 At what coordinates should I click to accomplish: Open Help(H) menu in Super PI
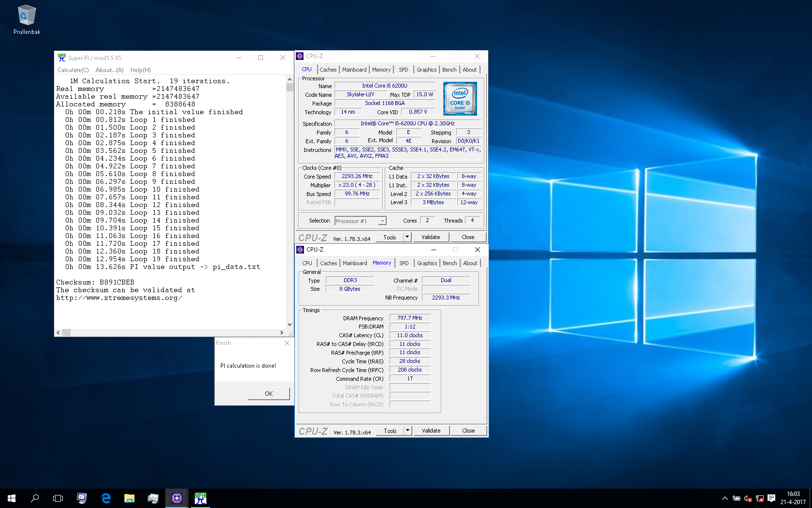(x=141, y=70)
